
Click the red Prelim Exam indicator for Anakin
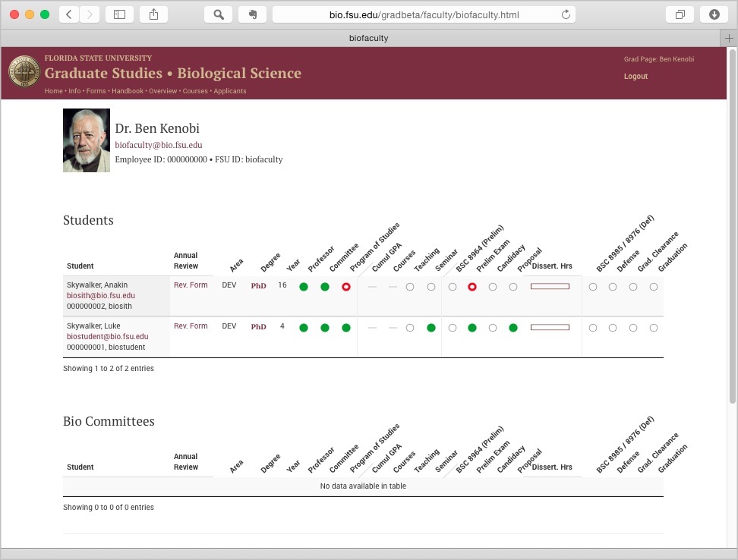(471, 286)
